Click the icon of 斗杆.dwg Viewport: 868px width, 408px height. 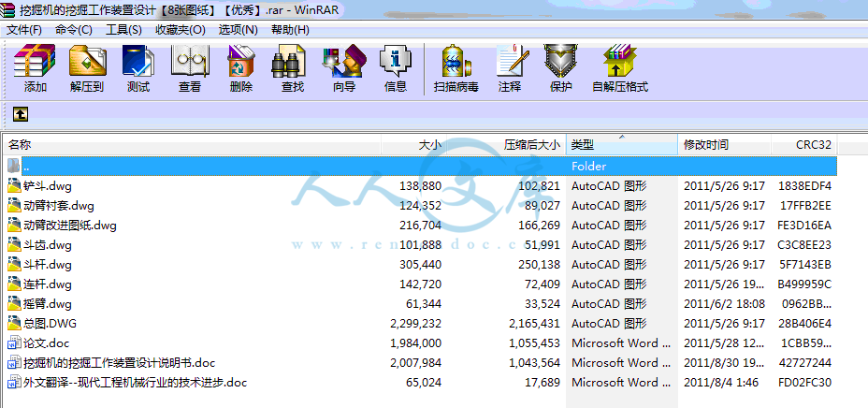pos(14,265)
